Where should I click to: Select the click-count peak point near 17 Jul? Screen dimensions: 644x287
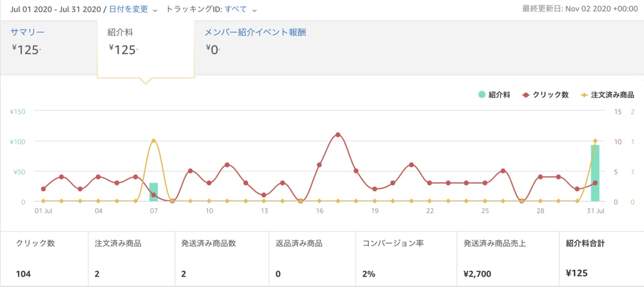(x=338, y=135)
